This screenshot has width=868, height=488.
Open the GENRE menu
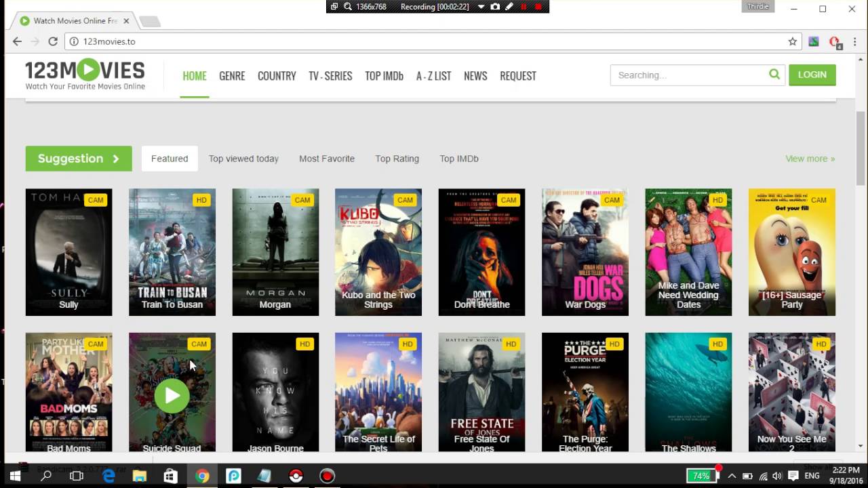pyautogui.click(x=232, y=76)
